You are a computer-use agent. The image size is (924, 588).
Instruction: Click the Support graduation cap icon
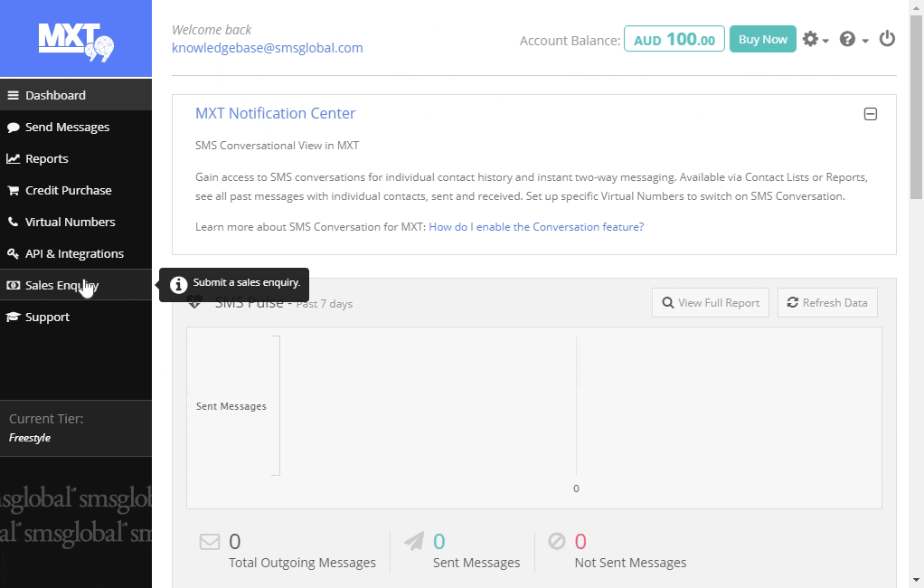(13, 318)
